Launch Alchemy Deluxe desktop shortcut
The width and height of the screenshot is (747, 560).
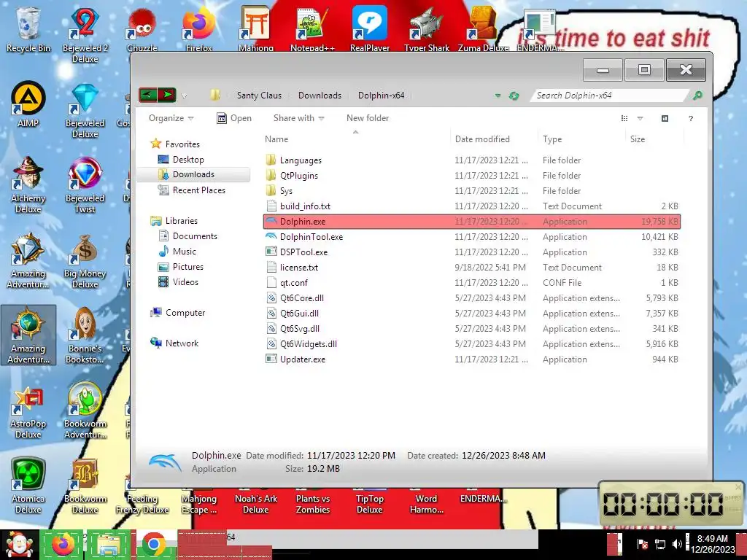point(28,184)
